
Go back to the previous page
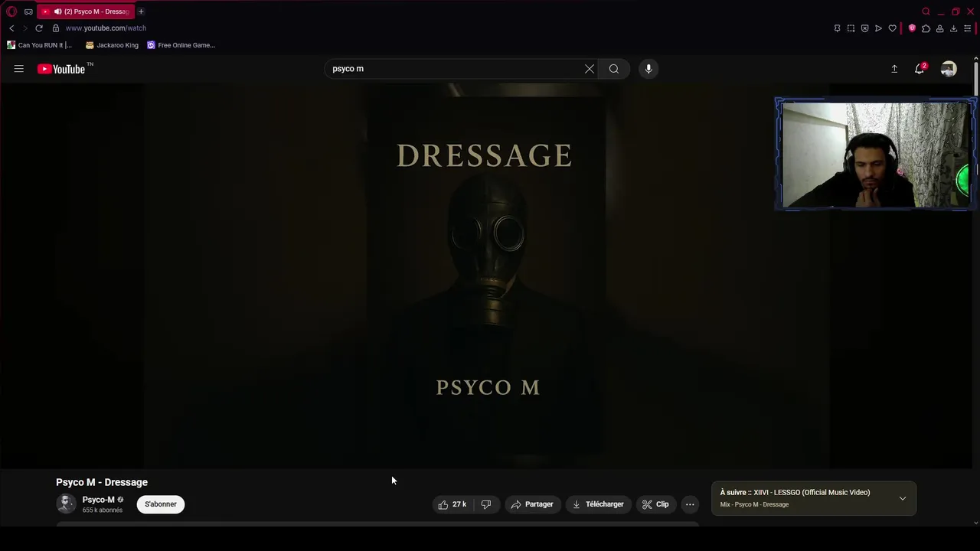click(11, 28)
